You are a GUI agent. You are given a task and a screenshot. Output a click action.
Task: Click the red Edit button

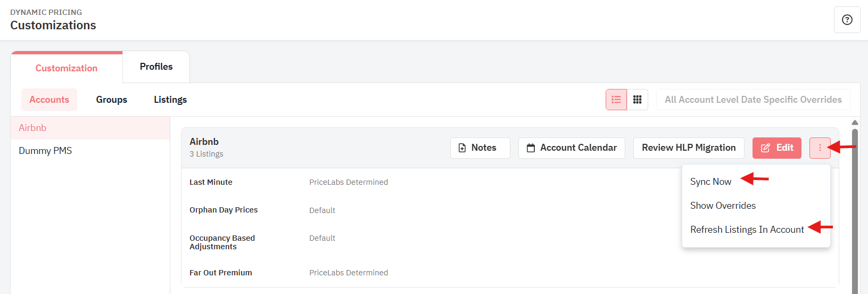tap(777, 148)
